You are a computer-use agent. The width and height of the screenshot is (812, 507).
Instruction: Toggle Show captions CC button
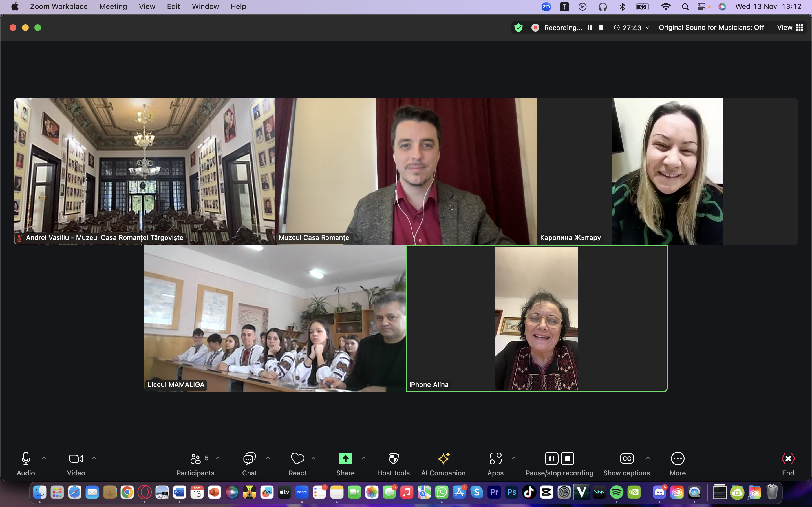(626, 458)
